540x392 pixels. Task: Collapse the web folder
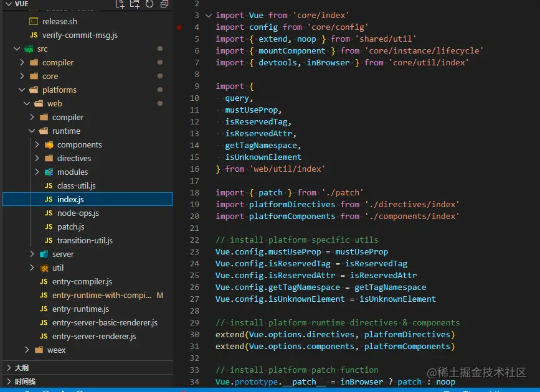coord(27,103)
